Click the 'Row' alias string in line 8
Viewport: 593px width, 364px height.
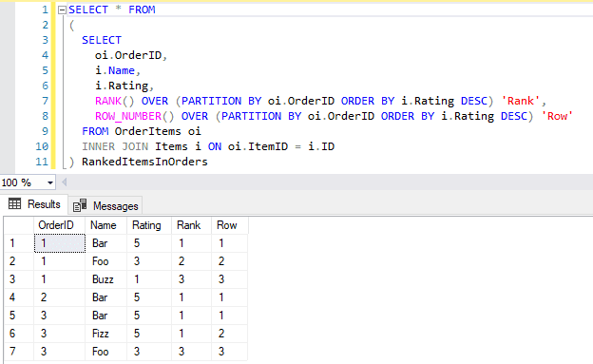[x=558, y=116]
